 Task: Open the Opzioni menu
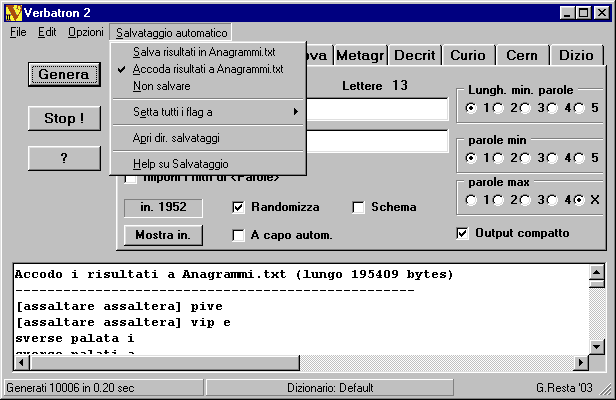point(86,32)
